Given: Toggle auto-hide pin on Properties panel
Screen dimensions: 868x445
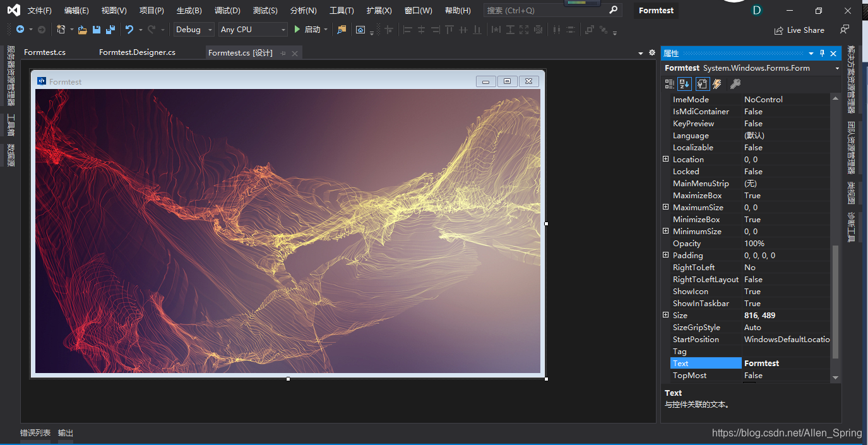Looking at the screenshot, I should tap(822, 54).
